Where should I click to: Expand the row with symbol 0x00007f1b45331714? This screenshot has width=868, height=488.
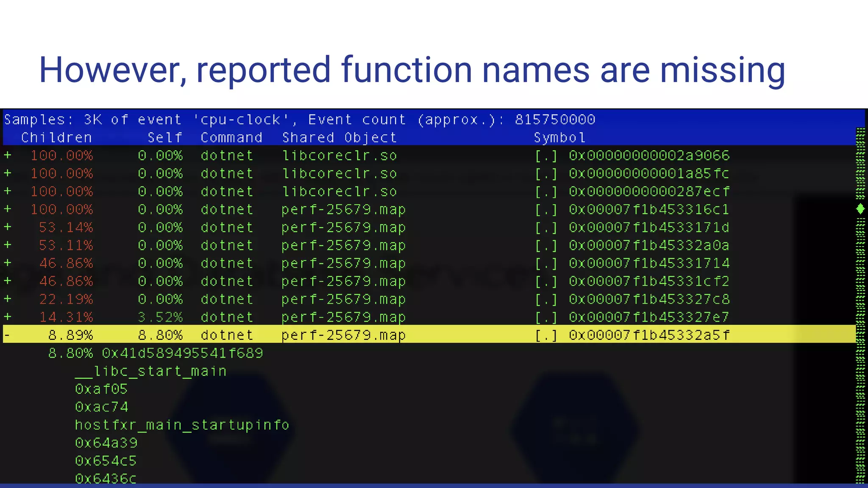pyautogui.click(x=8, y=263)
